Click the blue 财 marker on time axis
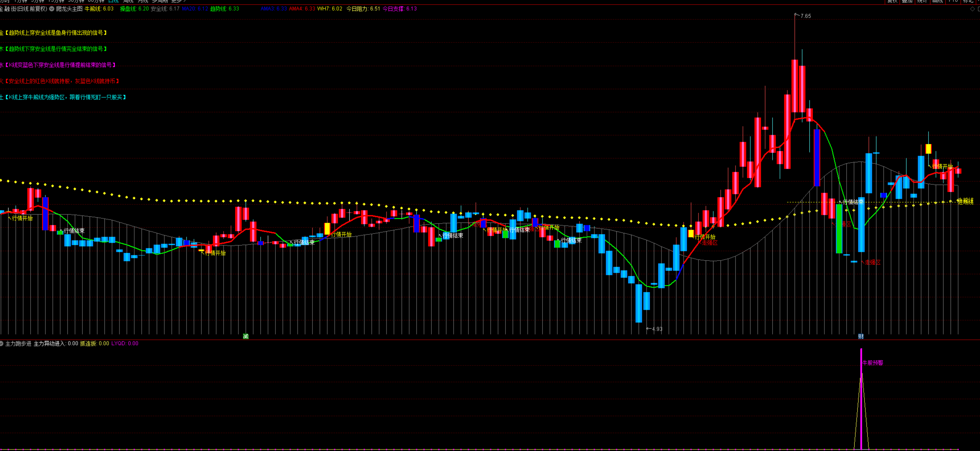This screenshot has width=980, height=451. coord(861,336)
